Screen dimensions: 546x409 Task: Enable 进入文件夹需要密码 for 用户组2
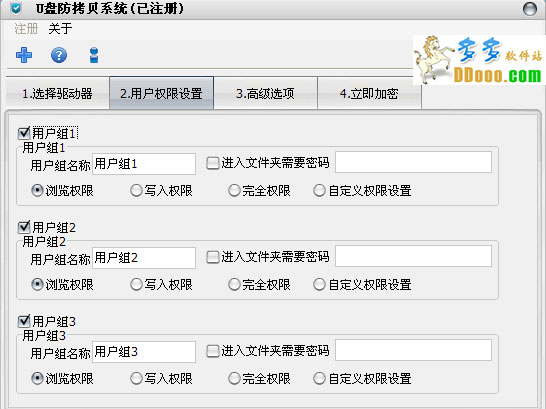coord(212,257)
